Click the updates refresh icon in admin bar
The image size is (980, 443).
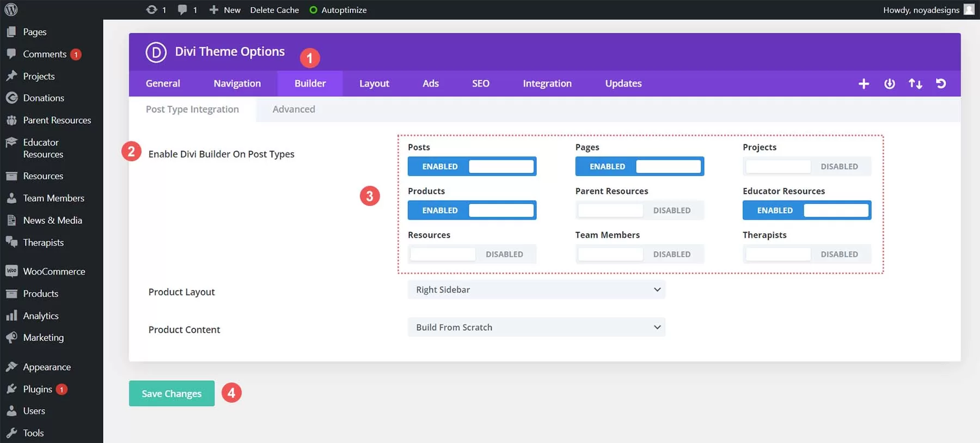click(x=151, y=10)
